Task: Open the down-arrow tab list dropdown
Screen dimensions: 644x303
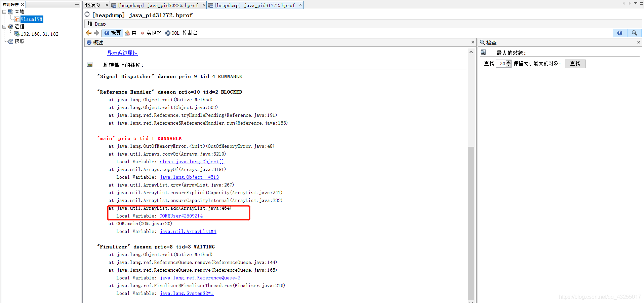Action: pos(636,3)
